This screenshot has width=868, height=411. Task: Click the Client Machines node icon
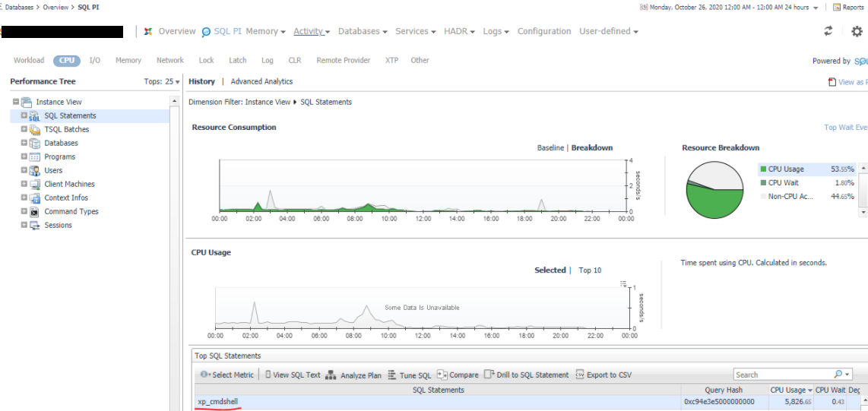[34, 185]
